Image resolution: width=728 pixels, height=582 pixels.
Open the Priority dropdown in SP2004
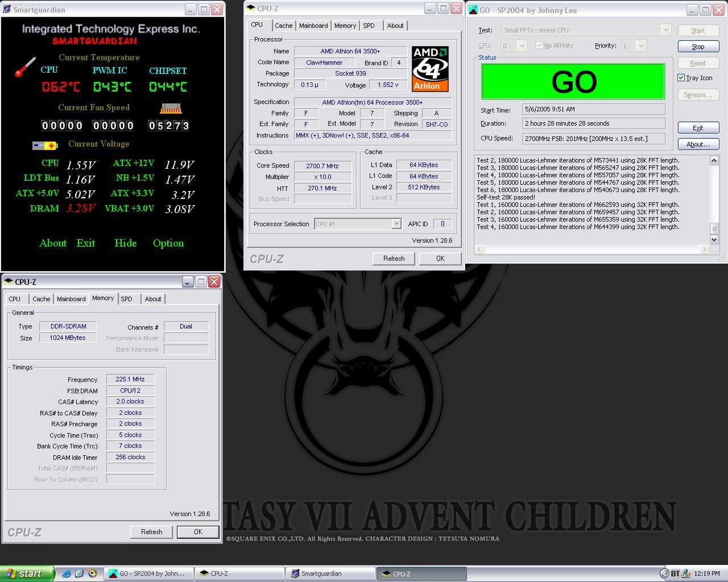[641, 46]
